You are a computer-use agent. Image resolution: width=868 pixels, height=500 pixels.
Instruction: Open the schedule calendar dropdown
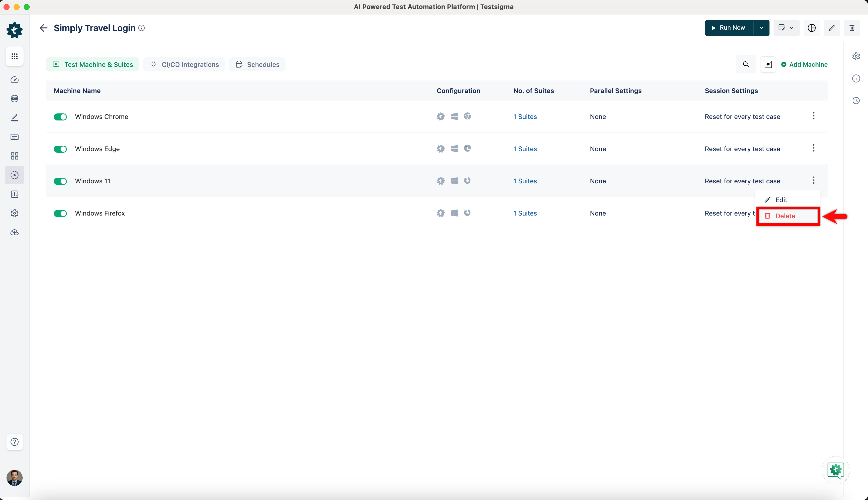[x=786, y=28]
